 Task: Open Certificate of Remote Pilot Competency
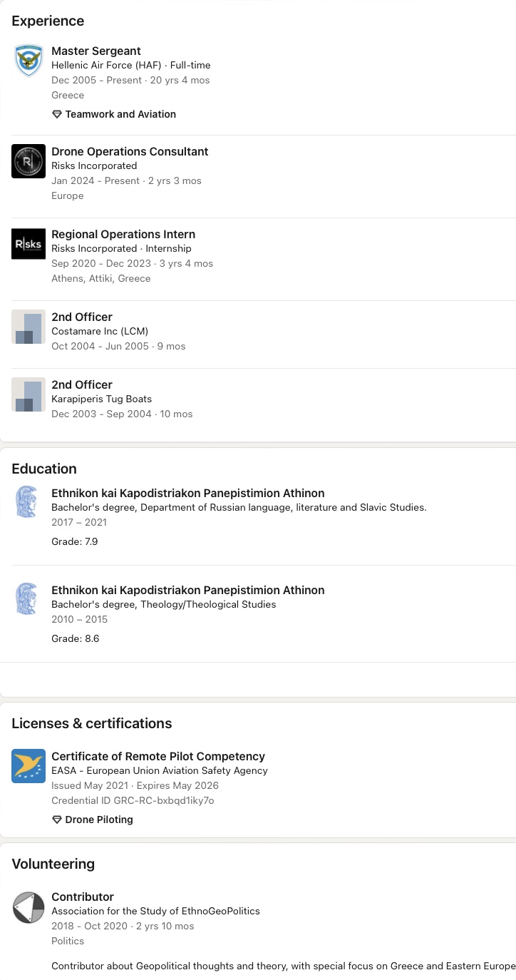[x=158, y=756]
